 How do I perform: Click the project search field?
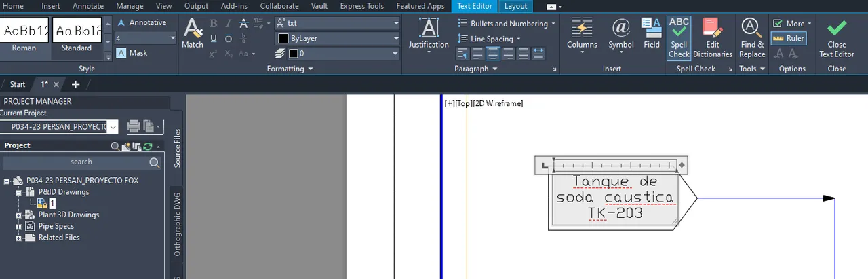(x=81, y=162)
